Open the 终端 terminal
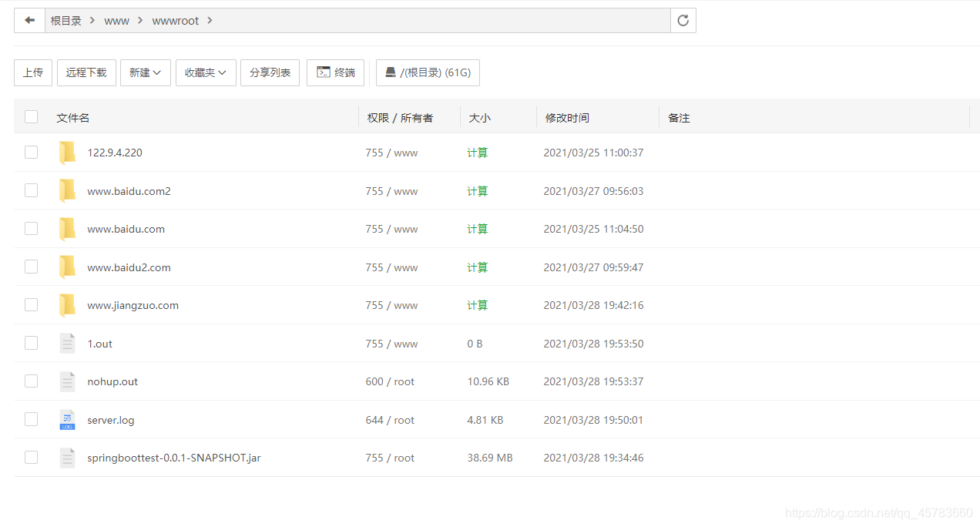 click(x=335, y=72)
